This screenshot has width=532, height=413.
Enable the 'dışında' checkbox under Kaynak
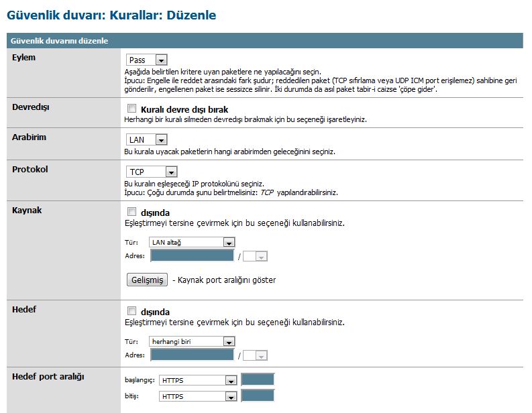click(x=131, y=212)
